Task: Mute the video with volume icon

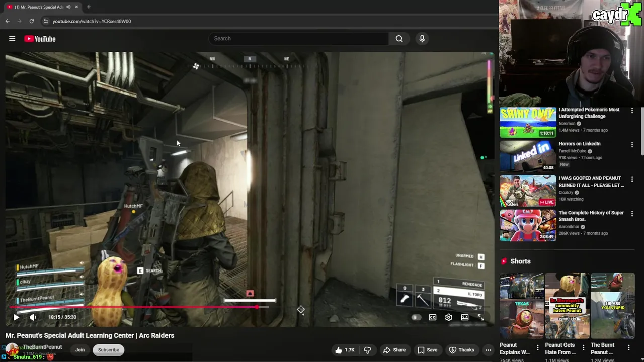Action: point(33,317)
